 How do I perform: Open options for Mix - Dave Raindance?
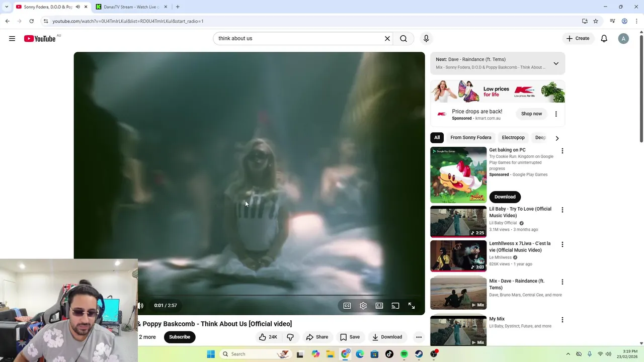(562, 282)
